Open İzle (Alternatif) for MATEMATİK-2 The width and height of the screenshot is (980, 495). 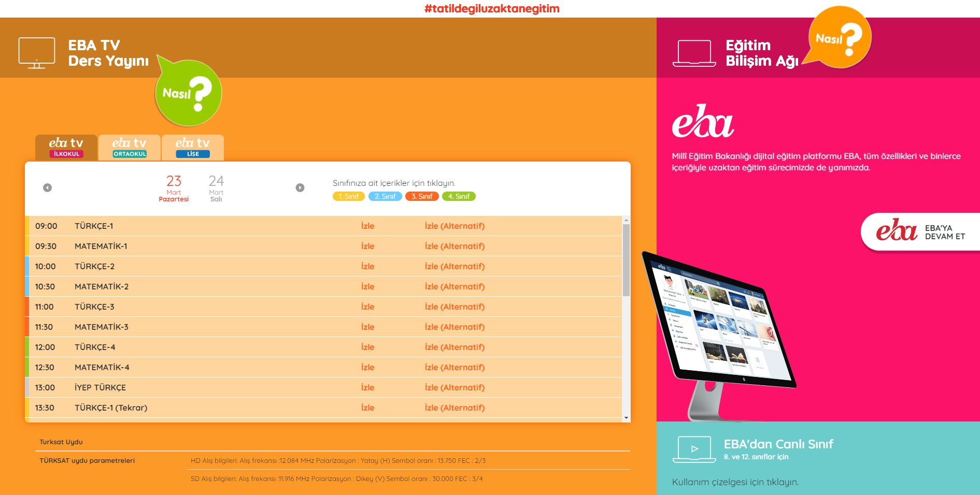point(455,286)
